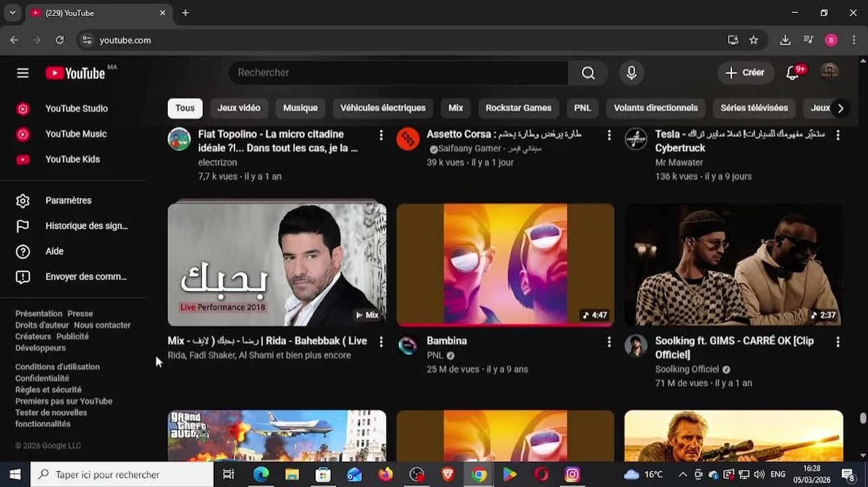Open YouTube Kids in sidebar
The height and width of the screenshot is (487, 868).
click(x=73, y=159)
